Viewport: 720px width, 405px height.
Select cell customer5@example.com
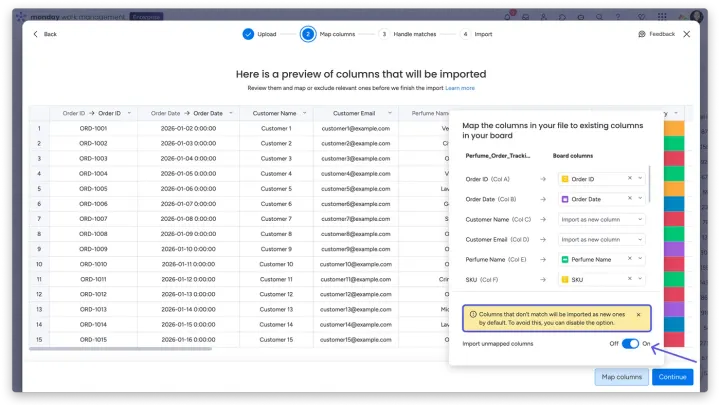[x=356, y=189]
